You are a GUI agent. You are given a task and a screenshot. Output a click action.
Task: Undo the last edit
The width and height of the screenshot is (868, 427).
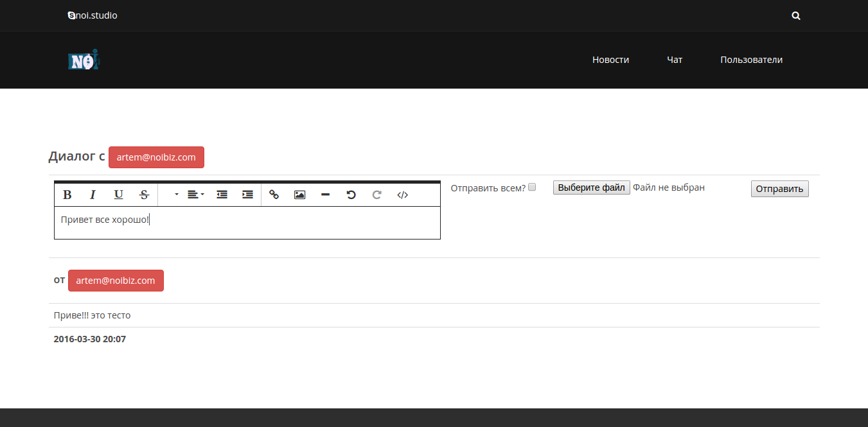351,195
